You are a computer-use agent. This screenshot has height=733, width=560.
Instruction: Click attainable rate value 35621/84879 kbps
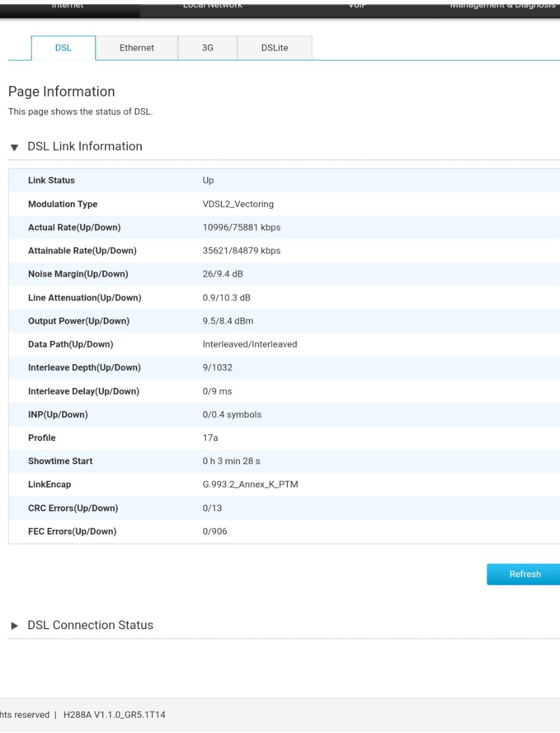tap(242, 250)
